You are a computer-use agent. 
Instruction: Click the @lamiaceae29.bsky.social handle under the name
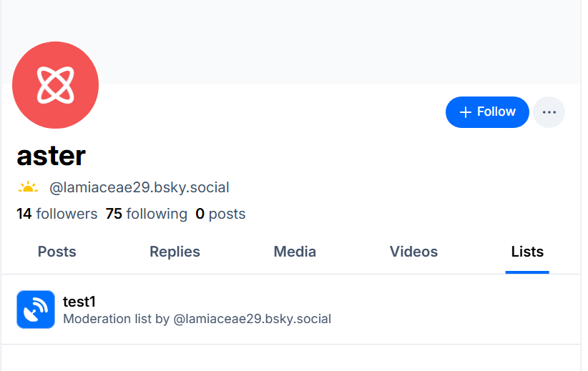pos(139,188)
